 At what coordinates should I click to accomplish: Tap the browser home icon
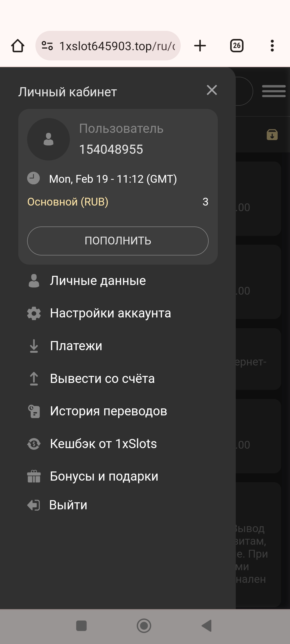[x=18, y=46]
